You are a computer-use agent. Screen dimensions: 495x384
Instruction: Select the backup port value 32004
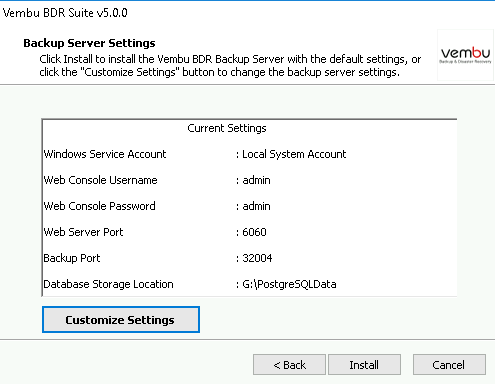pyautogui.click(x=257, y=258)
